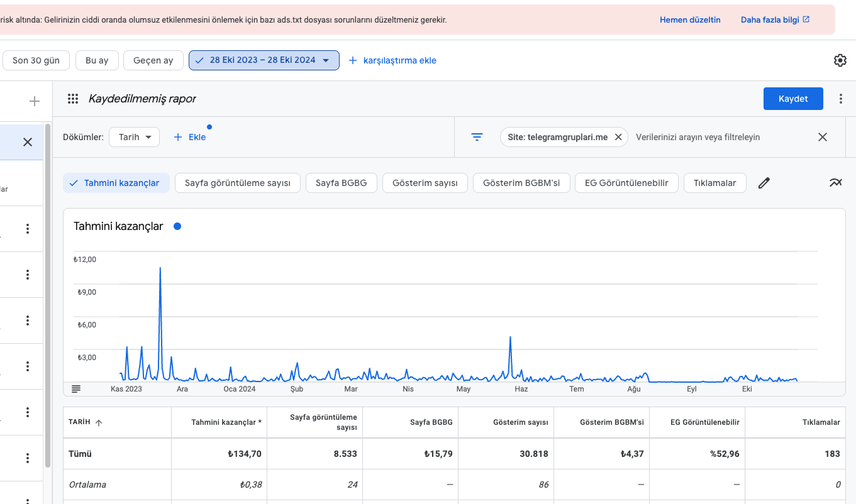Screen dimensions: 856x504
Task: Remove the telegramgruplari.me site filter chip
Action: [618, 137]
